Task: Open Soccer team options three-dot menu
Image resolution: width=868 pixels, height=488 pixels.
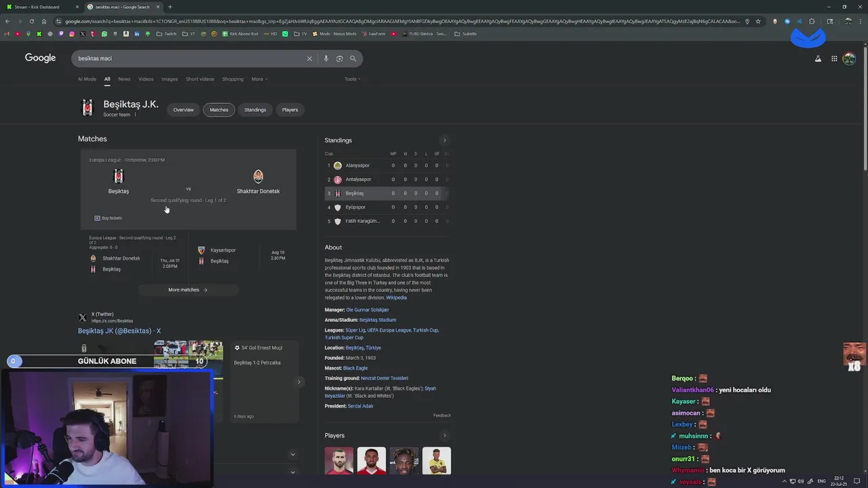Action: point(135,115)
